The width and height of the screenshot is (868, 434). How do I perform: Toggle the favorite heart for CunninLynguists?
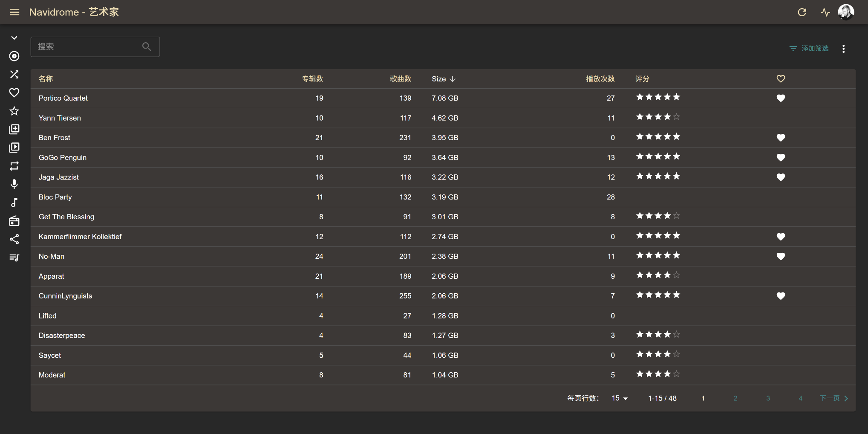click(780, 296)
